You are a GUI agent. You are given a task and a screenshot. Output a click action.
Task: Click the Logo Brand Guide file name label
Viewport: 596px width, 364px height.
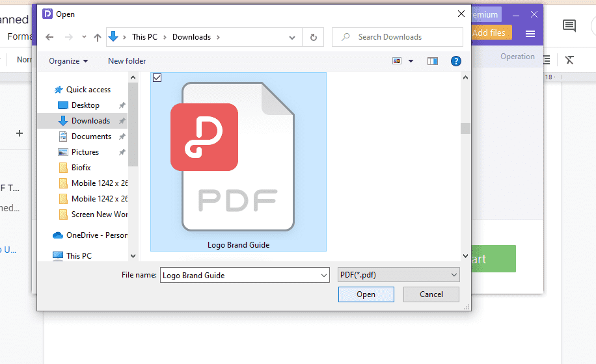pyautogui.click(x=238, y=245)
